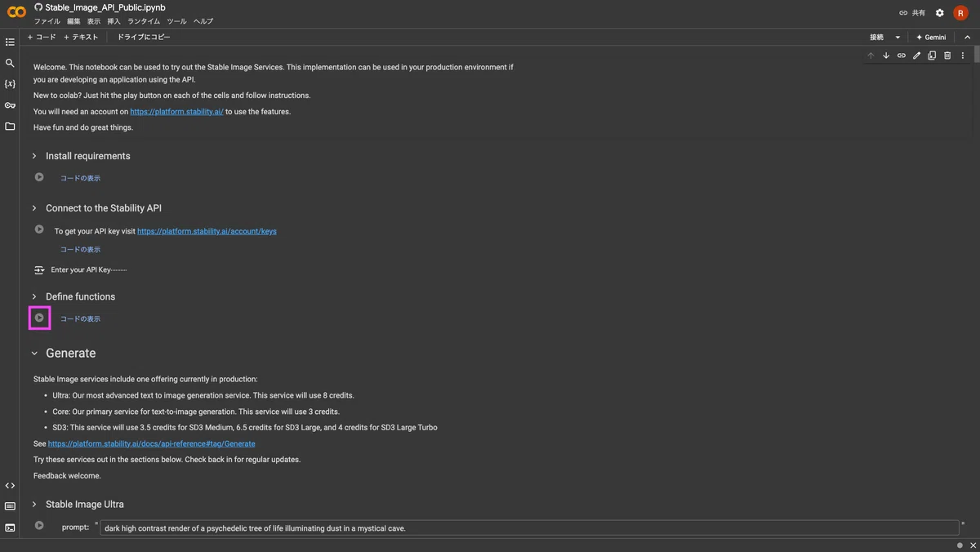
Task: Open the find and replace search panel
Action: click(10, 63)
